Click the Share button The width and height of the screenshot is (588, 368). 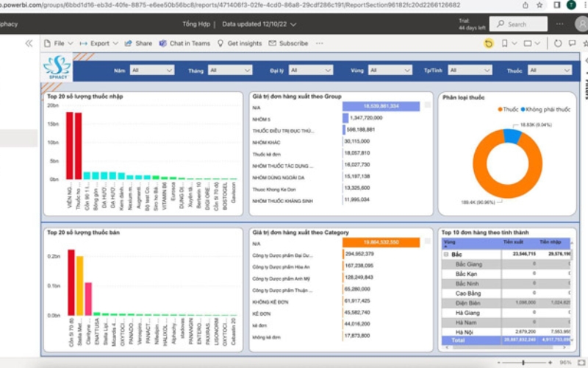(x=138, y=43)
